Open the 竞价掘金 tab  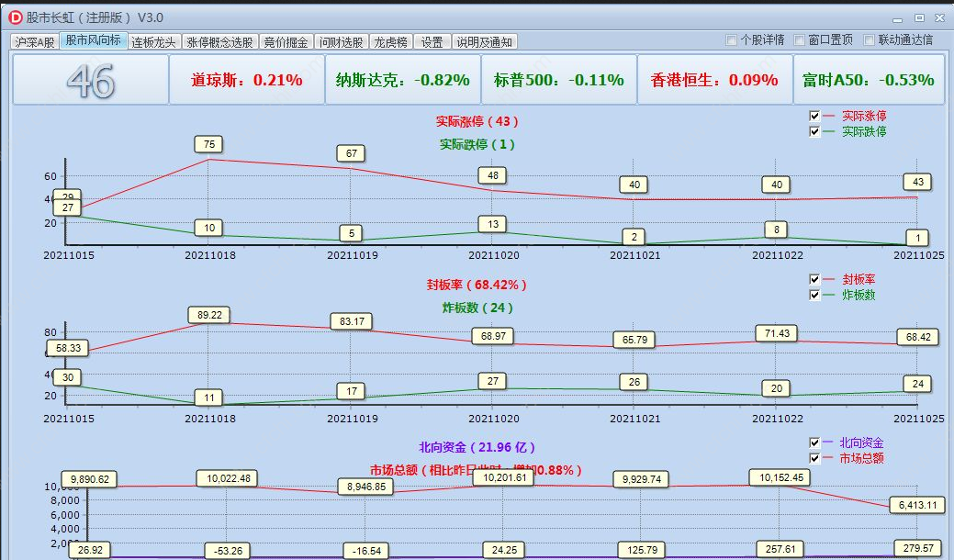(x=286, y=42)
